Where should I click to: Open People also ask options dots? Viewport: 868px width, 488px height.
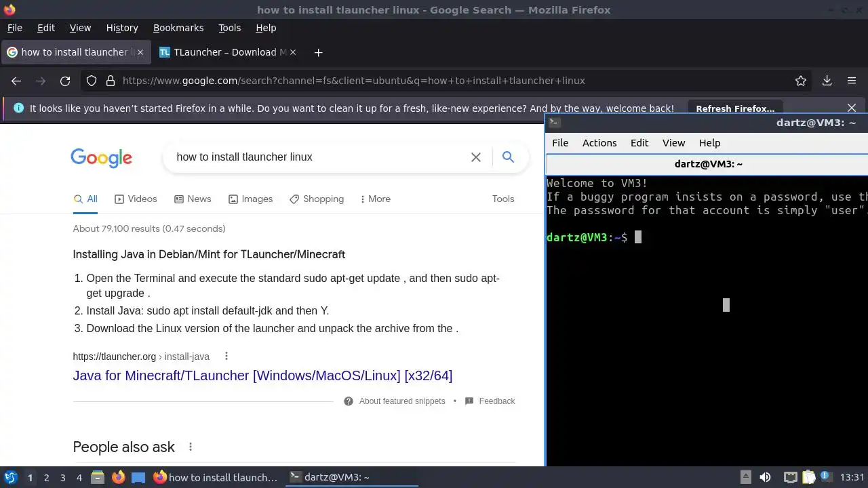pyautogui.click(x=191, y=447)
